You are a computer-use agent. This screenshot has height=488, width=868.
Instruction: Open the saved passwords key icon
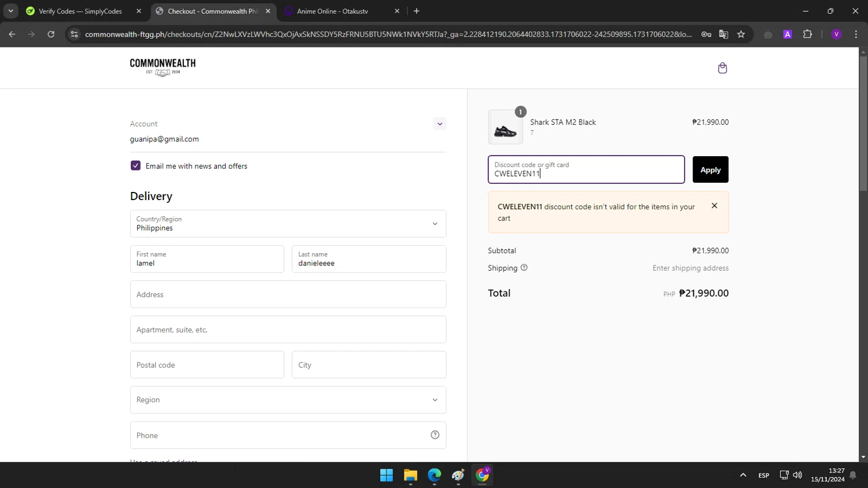click(706, 34)
